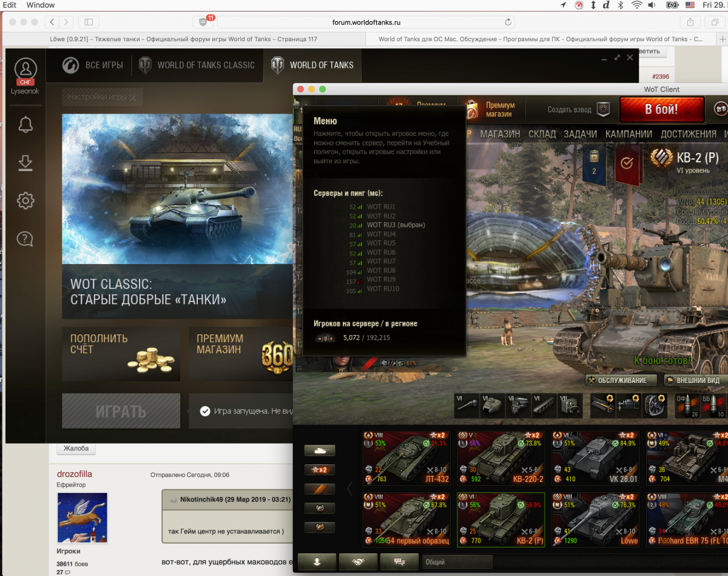Open the Window menu in the macOS menu bar
Image resolution: width=728 pixels, height=576 pixels.
coord(41,5)
